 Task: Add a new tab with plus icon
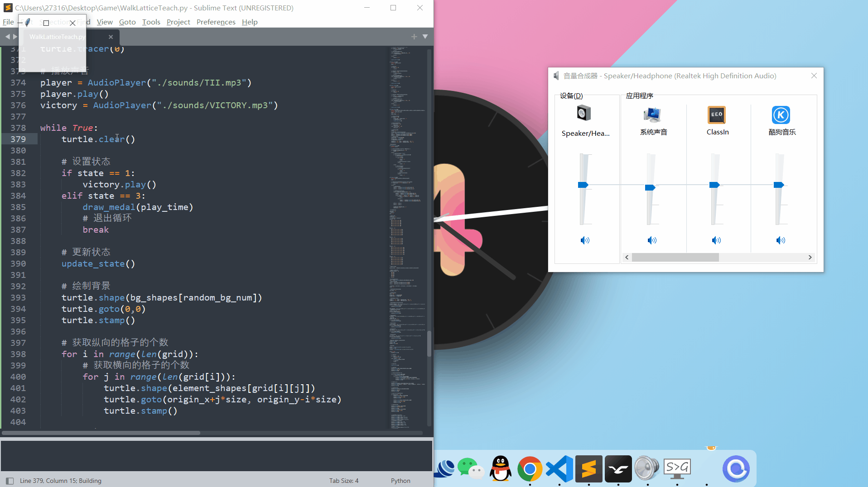pos(414,36)
